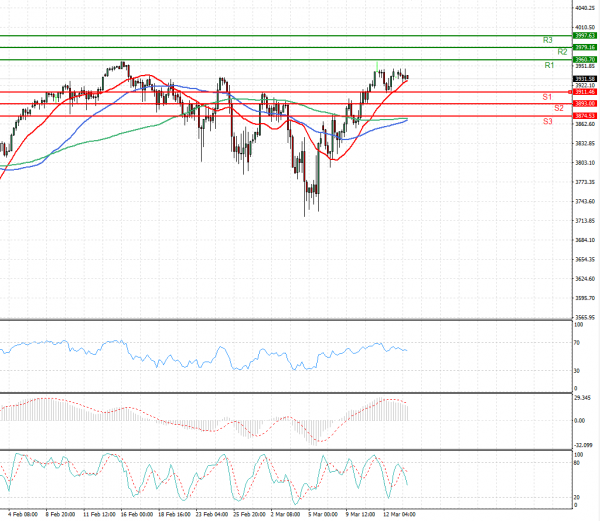The width and height of the screenshot is (600, 521).
Task: Click the 3654.35 price axis label
Action: click(585, 259)
